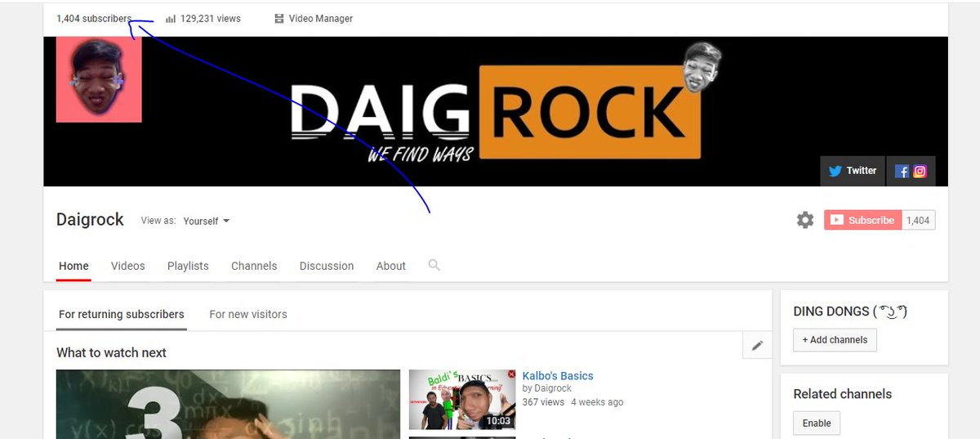Screen dimensions: 980x439
Task: Open the Facebook icon link on the banner
Action: 902,171
